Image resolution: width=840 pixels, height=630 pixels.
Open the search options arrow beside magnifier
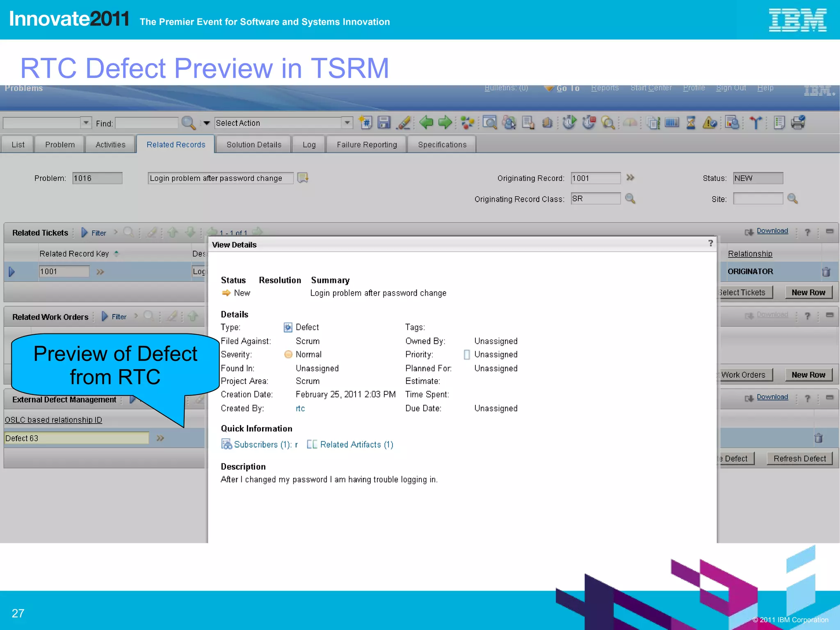click(x=206, y=123)
